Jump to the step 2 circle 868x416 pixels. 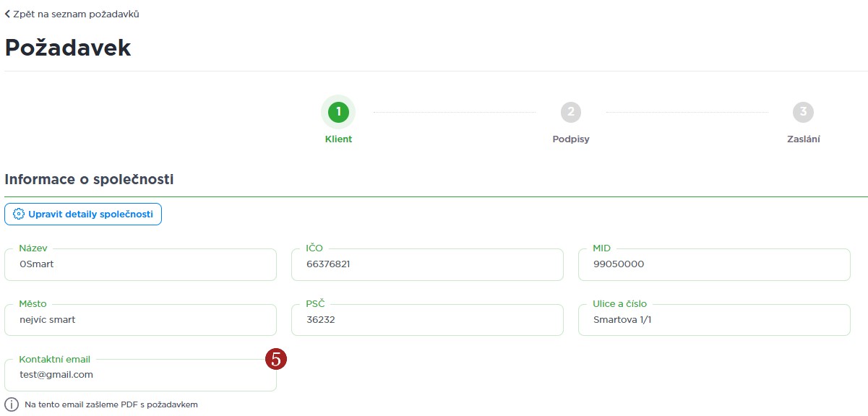(571, 112)
